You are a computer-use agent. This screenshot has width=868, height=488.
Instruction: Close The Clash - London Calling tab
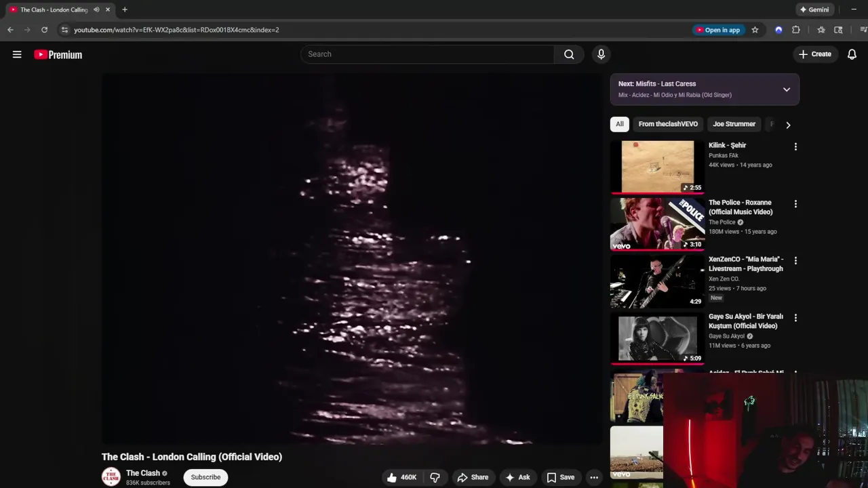point(107,9)
